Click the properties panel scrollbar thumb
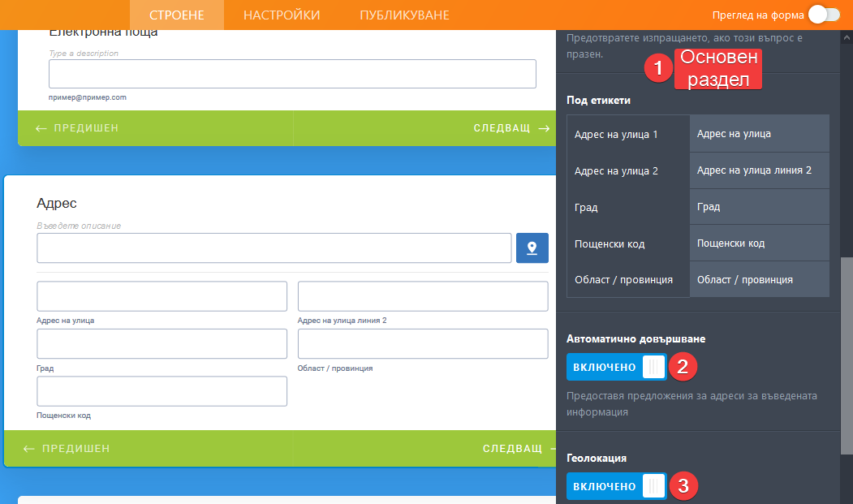The height and width of the screenshot is (504, 853). (x=847, y=355)
